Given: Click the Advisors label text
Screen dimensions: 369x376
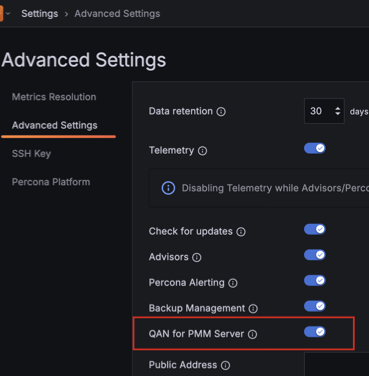Looking at the screenshot, I should pyautogui.click(x=169, y=257).
